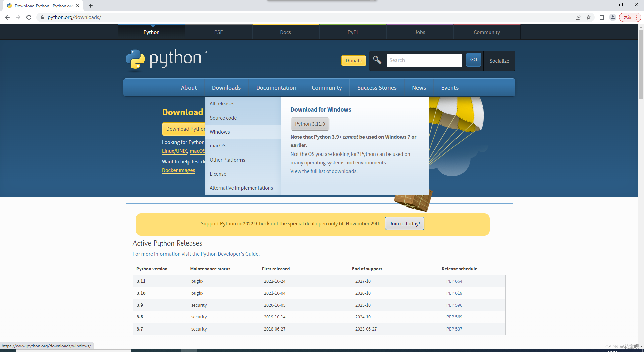Open the browser side panel icon
Image resolution: width=644 pixels, height=352 pixels.
click(602, 17)
